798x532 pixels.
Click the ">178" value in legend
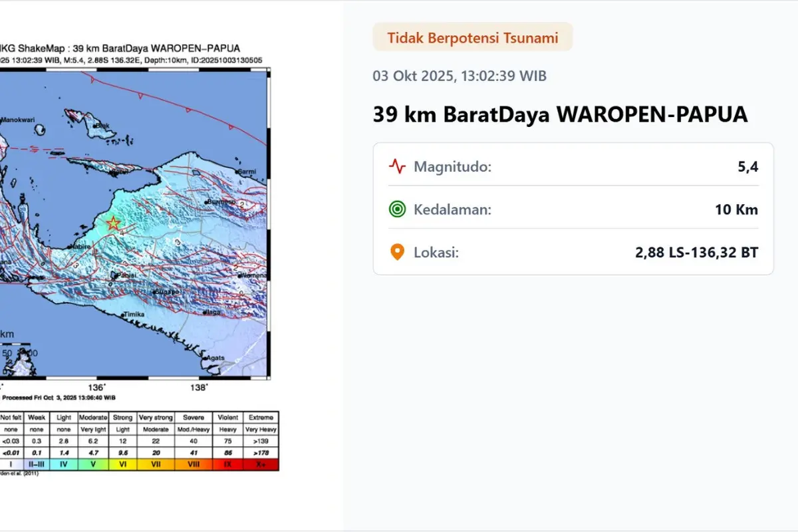[261, 453]
